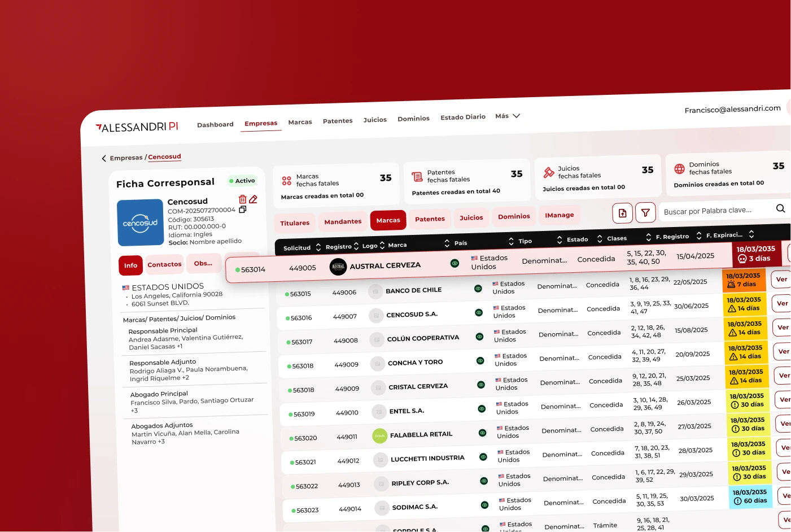Toggle the eye icon for Falabella Retail
The width and height of the screenshot is (791, 532).
click(x=482, y=433)
